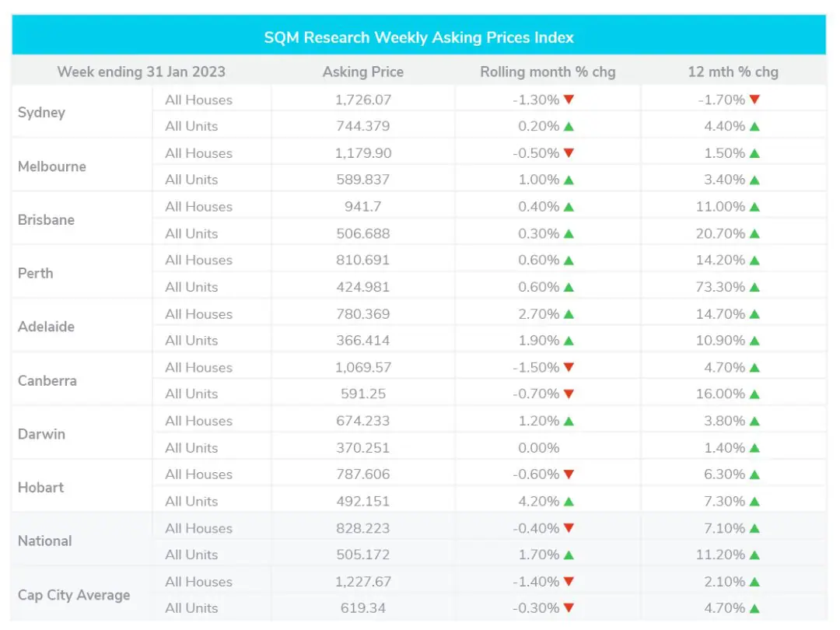The image size is (840, 630).
Task: Click green up arrow beside Sydney units 0.20%
Action: click(x=569, y=127)
